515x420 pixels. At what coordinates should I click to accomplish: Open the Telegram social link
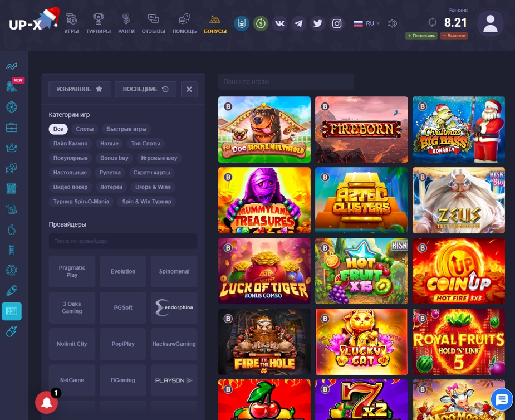pos(298,23)
